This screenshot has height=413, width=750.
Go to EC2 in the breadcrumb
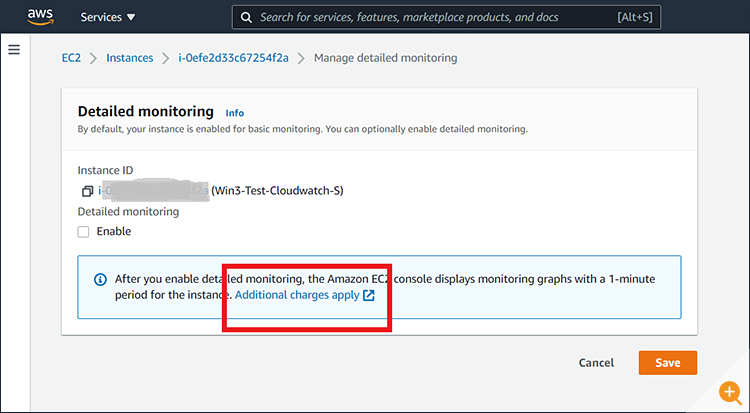pyautogui.click(x=71, y=58)
